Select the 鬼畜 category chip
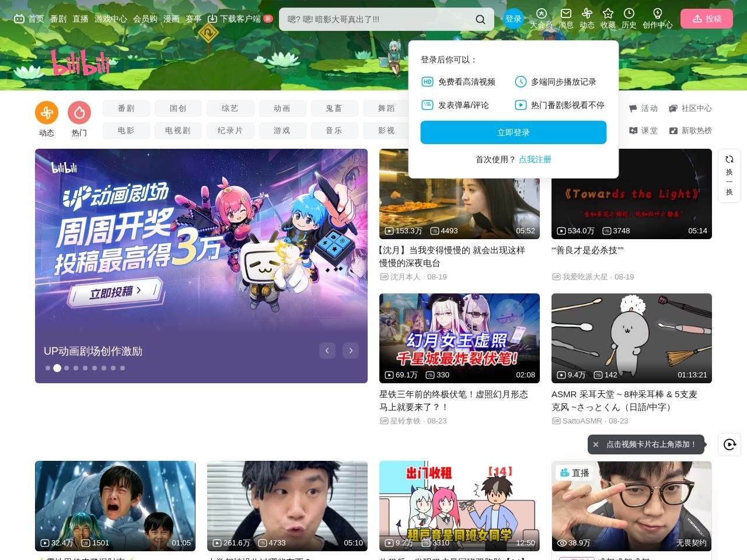Viewport: 747px width, 560px height. (x=334, y=108)
